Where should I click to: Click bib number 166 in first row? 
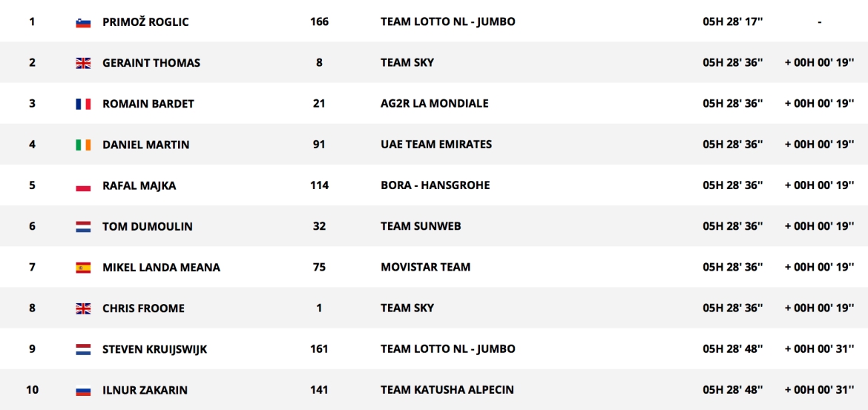(319, 22)
